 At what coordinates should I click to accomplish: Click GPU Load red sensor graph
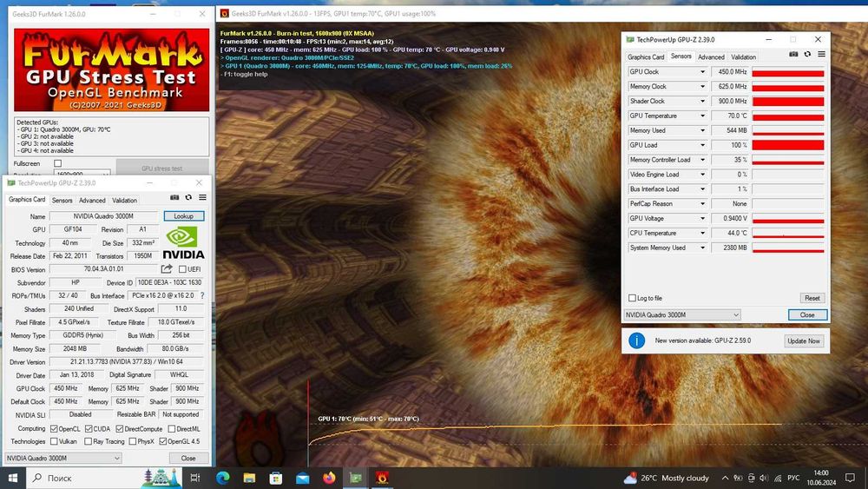(788, 145)
